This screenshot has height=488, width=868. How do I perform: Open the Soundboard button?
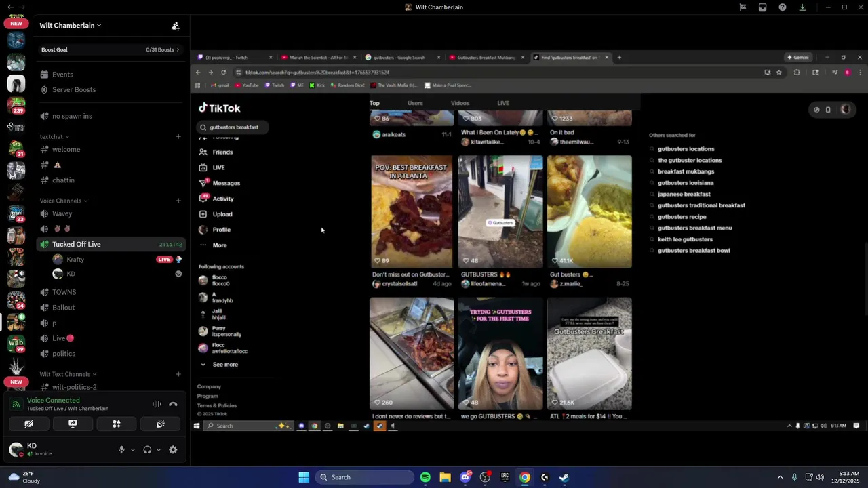[160, 424]
